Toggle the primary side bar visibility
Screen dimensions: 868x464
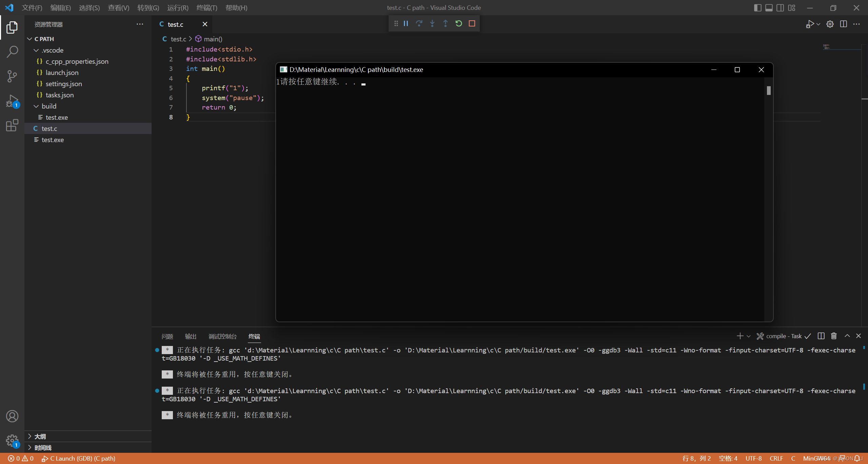coord(758,7)
